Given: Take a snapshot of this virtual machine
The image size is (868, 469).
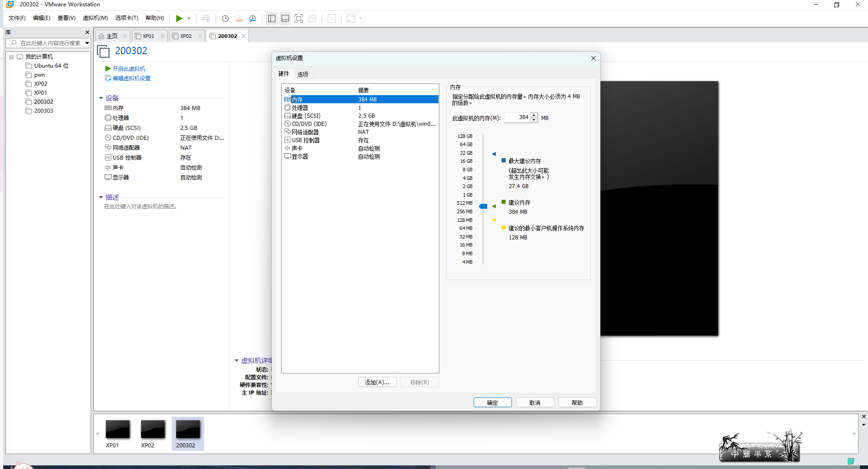Looking at the screenshot, I should (225, 18).
